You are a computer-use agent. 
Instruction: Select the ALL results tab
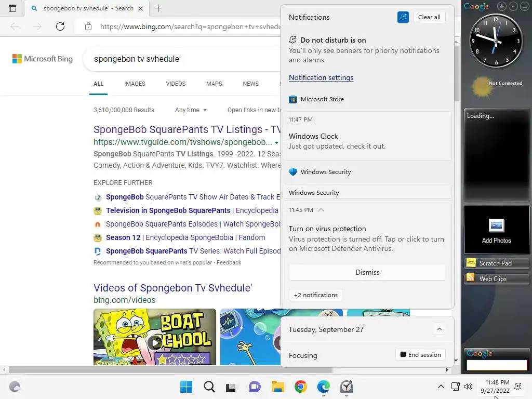click(98, 84)
